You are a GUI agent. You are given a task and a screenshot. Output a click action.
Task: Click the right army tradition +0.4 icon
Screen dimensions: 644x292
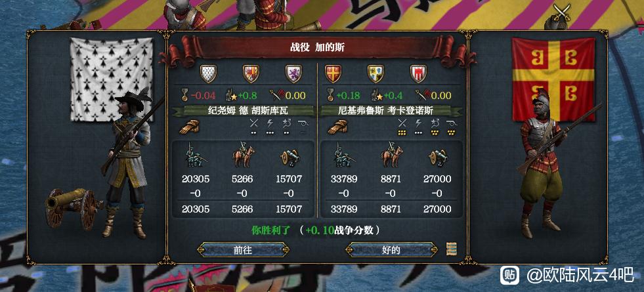point(377,96)
